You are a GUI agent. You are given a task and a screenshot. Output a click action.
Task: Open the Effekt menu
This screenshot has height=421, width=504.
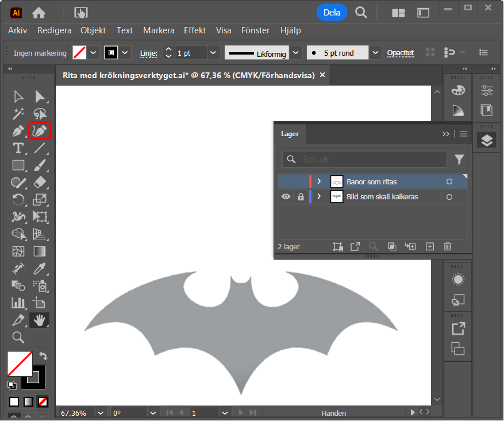click(195, 30)
